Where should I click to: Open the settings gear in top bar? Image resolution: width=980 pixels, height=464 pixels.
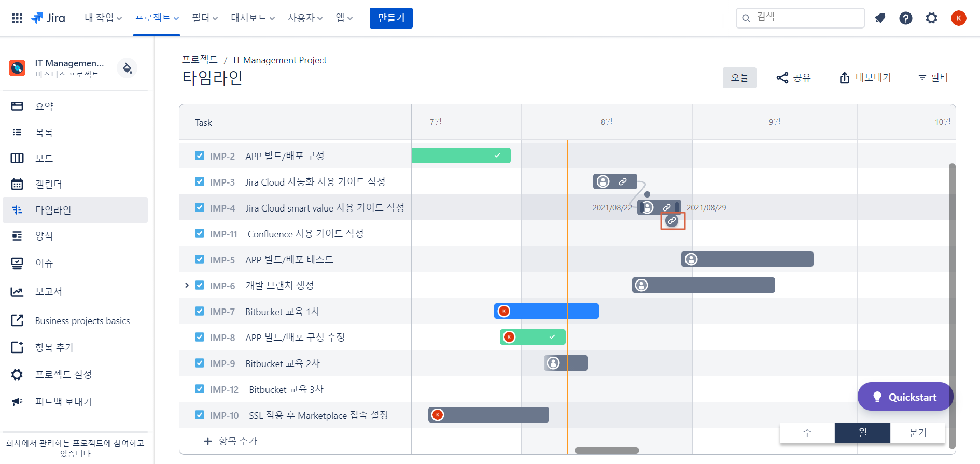tap(932, 18)
